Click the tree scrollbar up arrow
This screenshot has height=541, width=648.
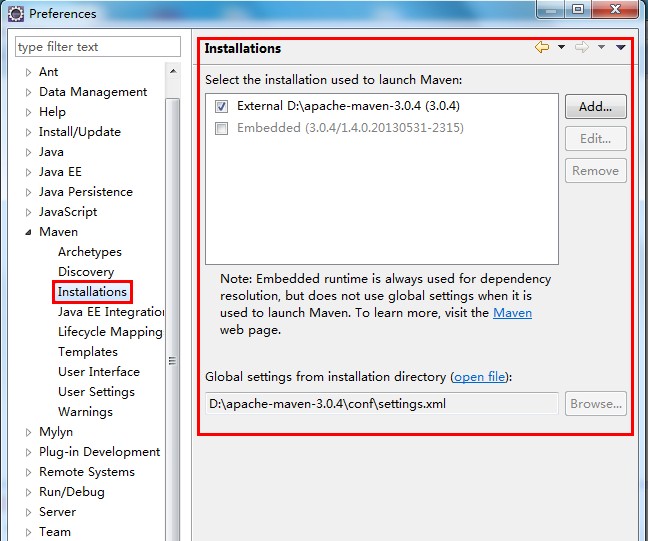click(x=173, y=71)
